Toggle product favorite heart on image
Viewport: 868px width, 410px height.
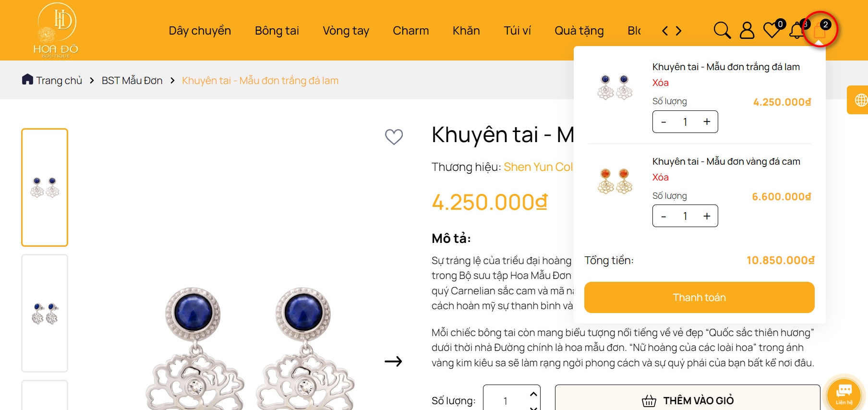click(394, 137)
